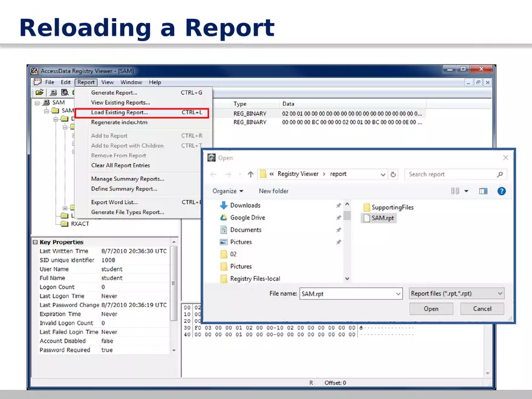Click the Cancel button
The width and height of the screenshot is (532, 399).
(482, 308)
